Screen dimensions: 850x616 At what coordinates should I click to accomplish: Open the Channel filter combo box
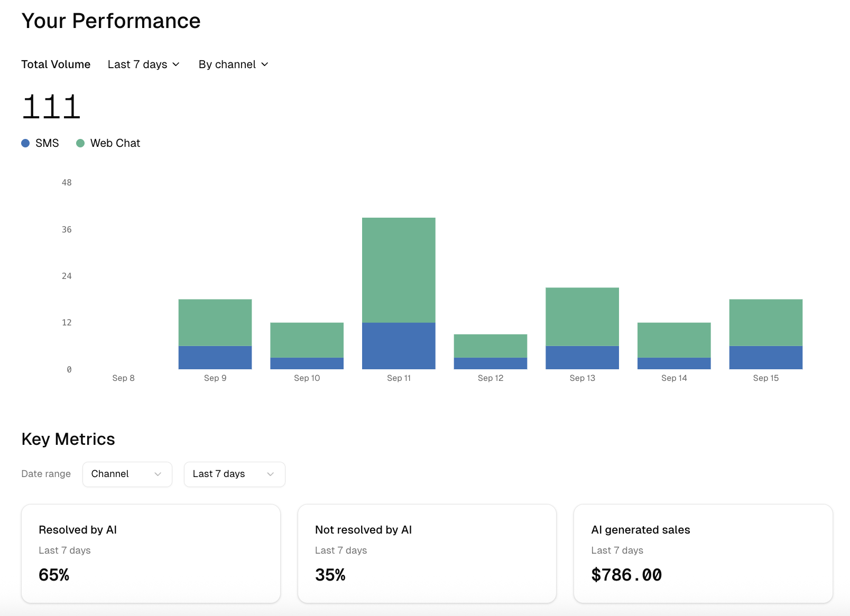pyautogui.click(x=127, y=474)
